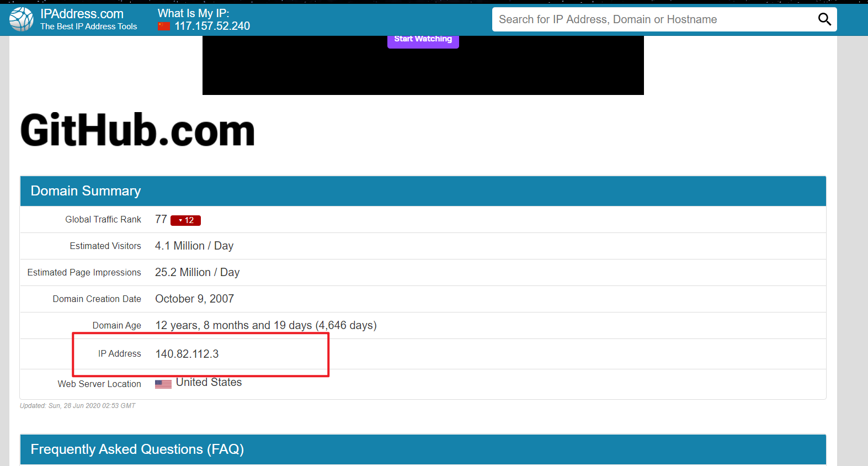The width and height of the screenshot is (868, 466).
Task: Click the IP Address row label
Action: 120,353
